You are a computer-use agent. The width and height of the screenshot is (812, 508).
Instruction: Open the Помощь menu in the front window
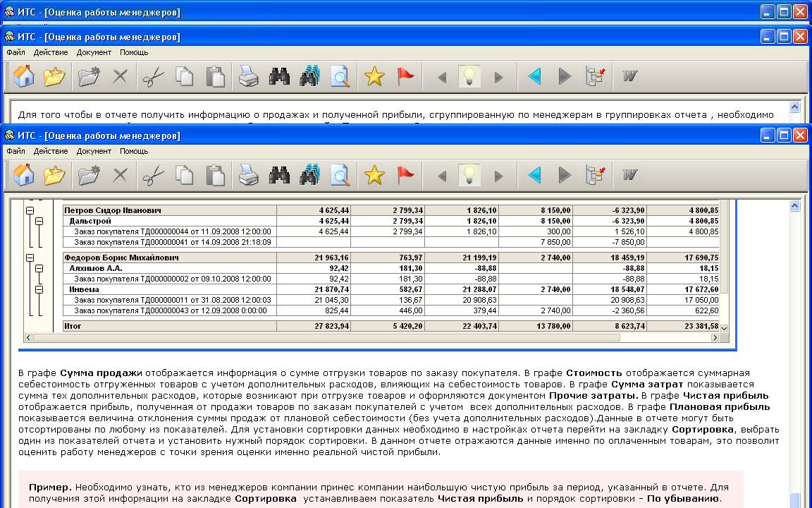pyautogui.click(x=134, y=151)
